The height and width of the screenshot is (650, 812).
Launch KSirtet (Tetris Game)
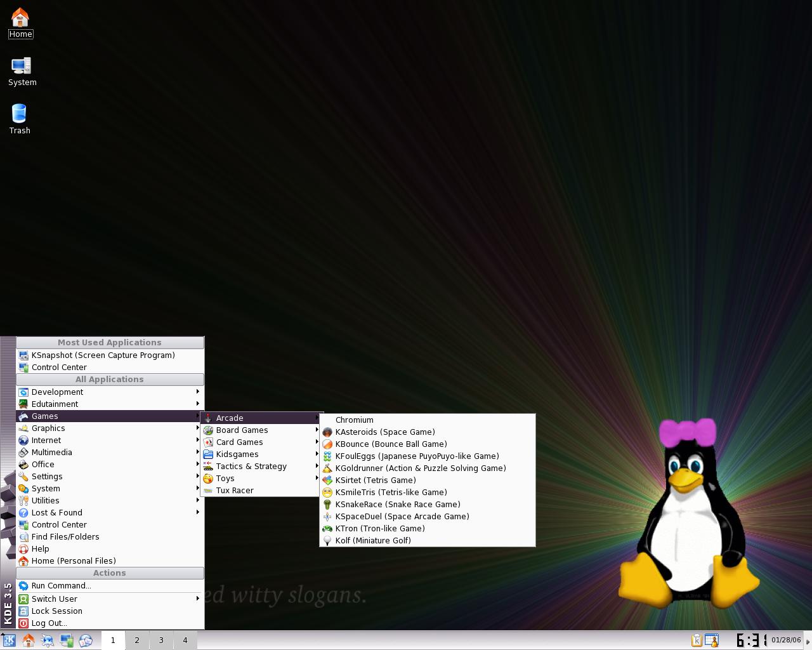(427, 481)
